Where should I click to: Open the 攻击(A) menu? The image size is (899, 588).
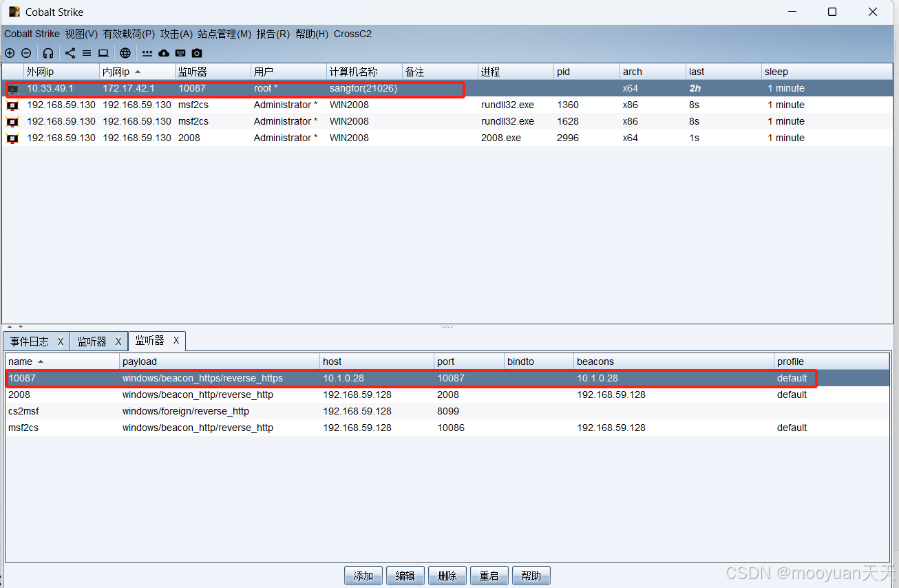(176, 34)
